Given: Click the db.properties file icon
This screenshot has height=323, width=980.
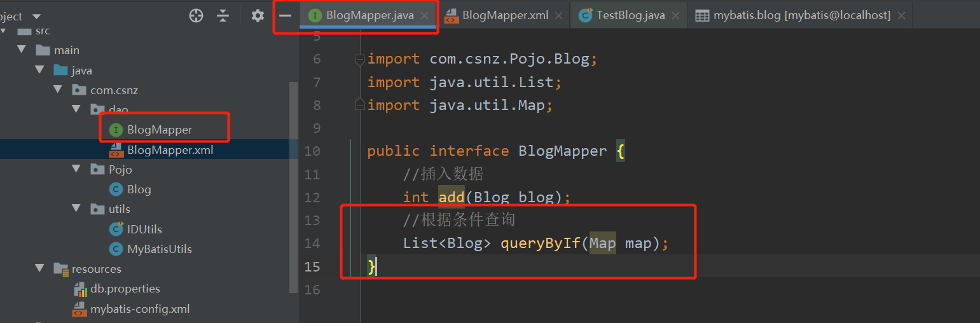Looking at the screenshot, I should tap(80, 289).
